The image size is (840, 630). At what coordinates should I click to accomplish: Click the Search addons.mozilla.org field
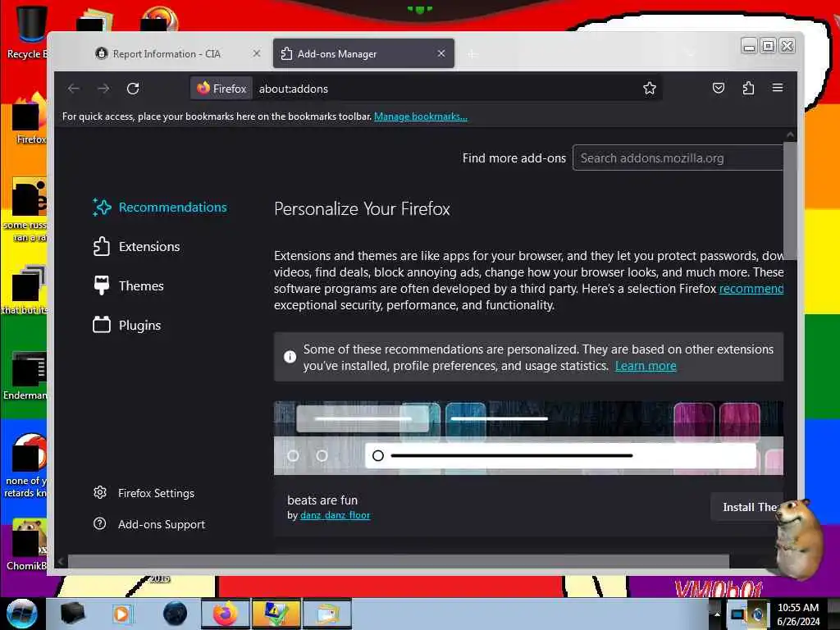[678, 158]
